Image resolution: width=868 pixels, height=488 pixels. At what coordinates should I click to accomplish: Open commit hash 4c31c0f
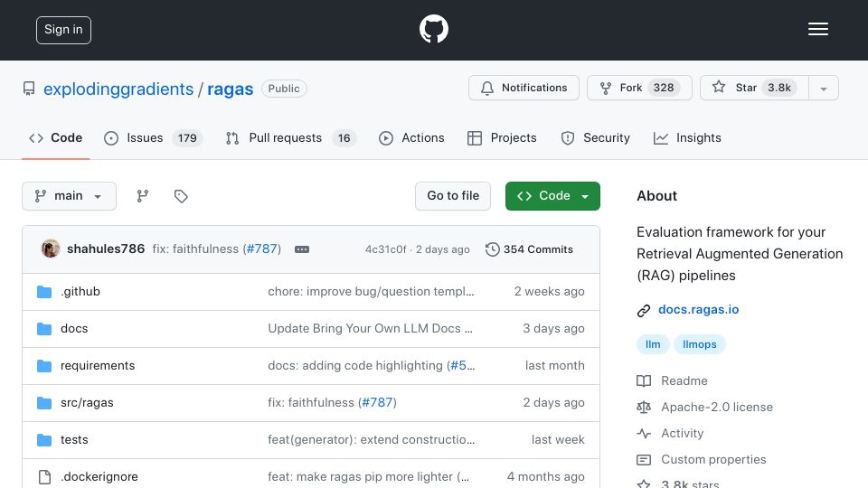click(385, 249)
